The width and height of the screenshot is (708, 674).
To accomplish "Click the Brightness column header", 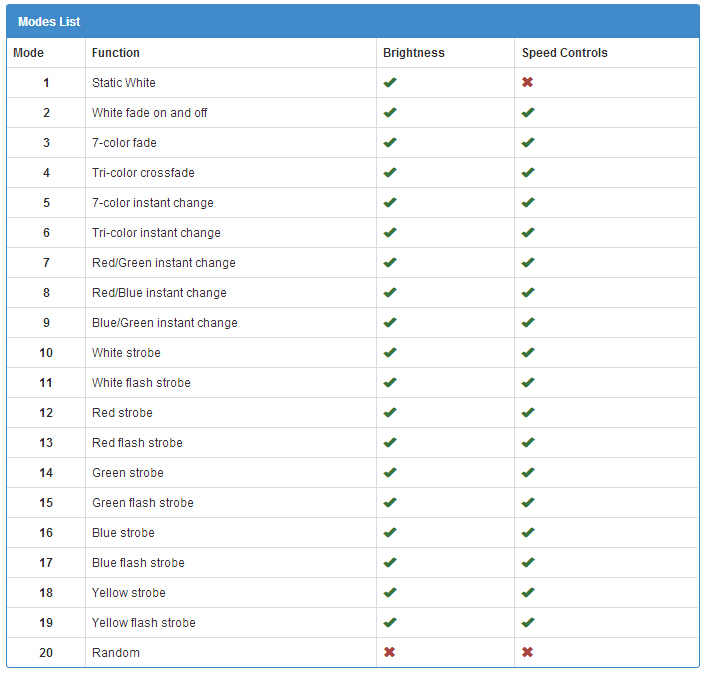I will [414, 53].
